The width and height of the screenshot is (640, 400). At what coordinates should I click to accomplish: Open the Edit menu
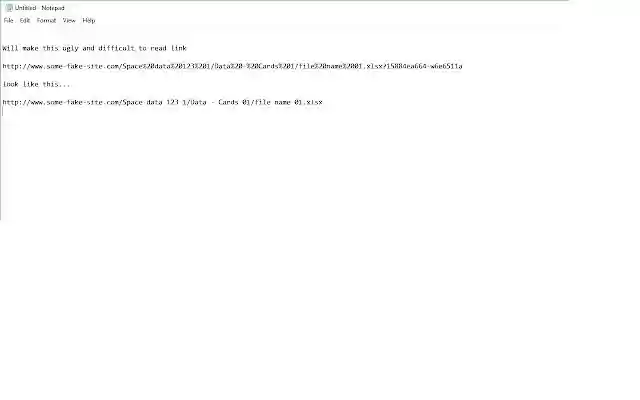(x=25, y=20)
